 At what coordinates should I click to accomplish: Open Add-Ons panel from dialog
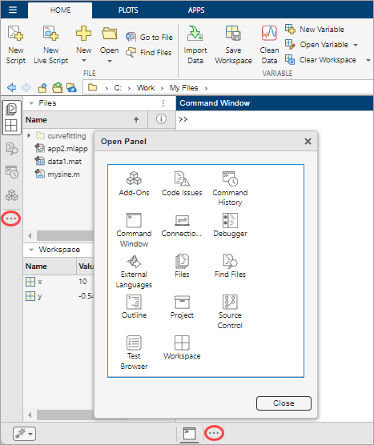pos(134,183)
